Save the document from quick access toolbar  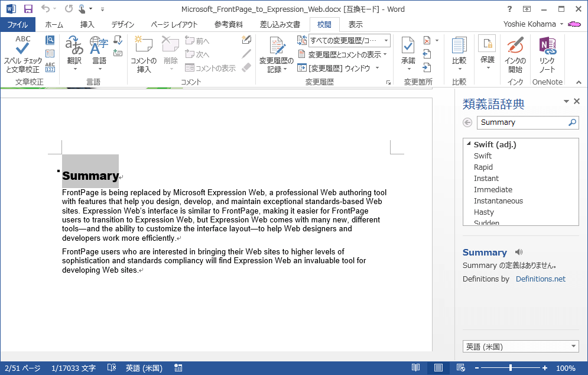(28, 9)
